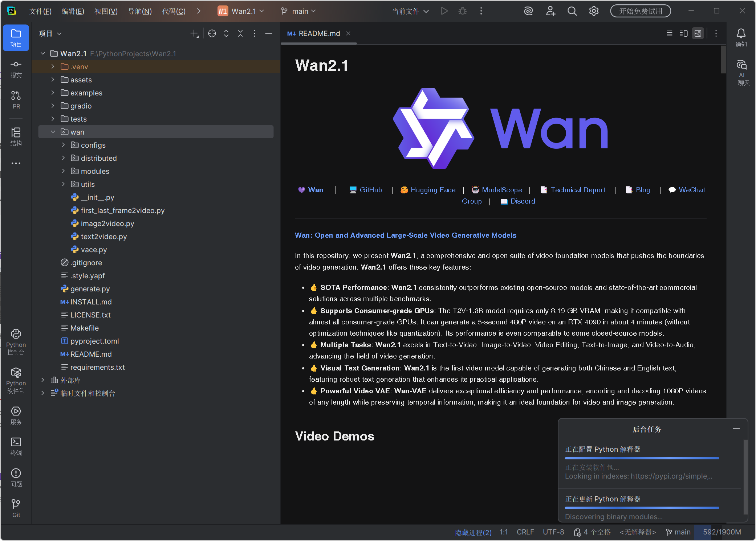
Task: Click the UTF-8 encoding status item
Action: click(553, 532)
